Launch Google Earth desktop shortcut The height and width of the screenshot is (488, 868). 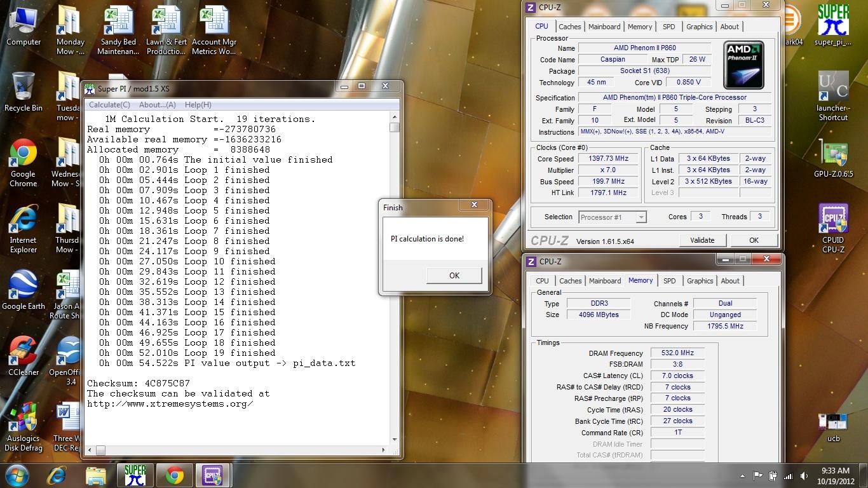pyautogui.click(x=24, y=290)
